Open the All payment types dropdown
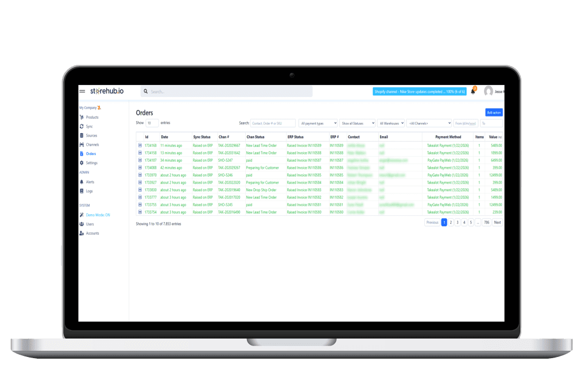The image size is (588, 392). (x=318, y=123)
